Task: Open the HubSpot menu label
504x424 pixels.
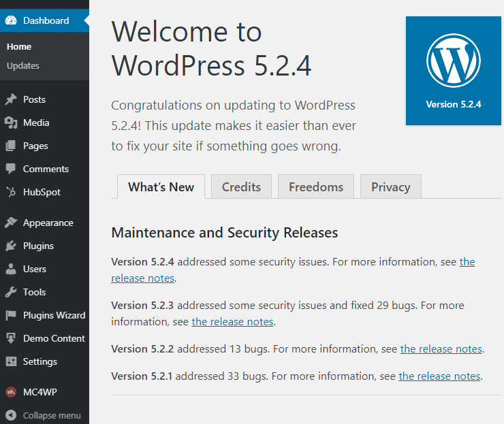Action: (x=42, y=192)
